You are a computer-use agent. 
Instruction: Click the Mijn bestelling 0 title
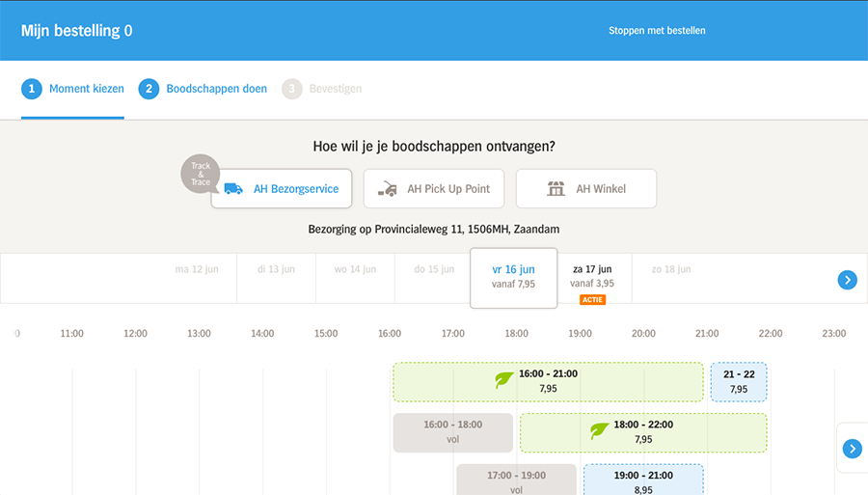pyautogui.click(x=76, y=31)
